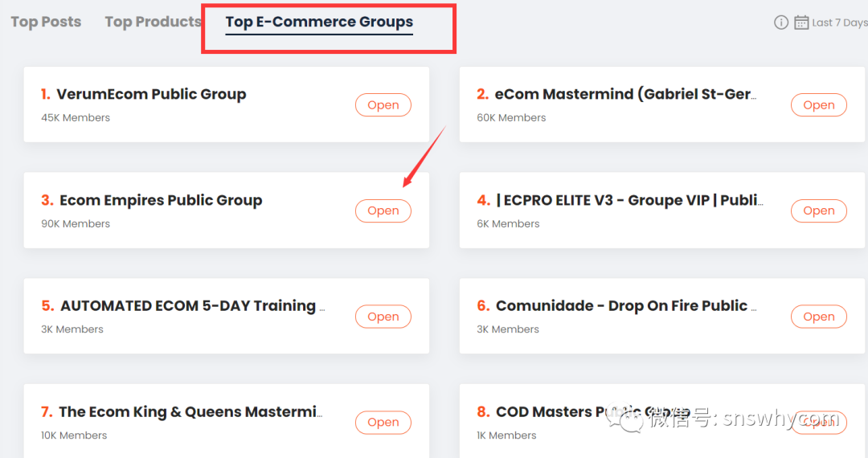Switch to the Top Posts tab

46,22
